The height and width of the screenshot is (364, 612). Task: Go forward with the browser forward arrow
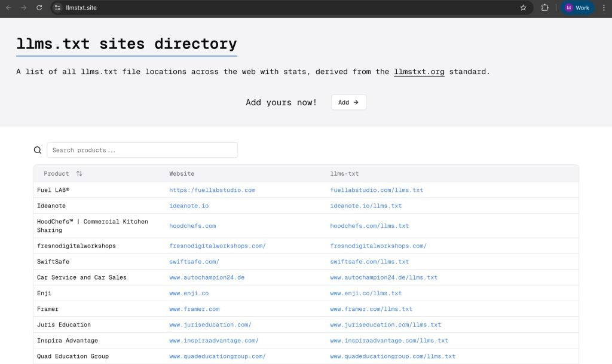(x=24, y=8)
